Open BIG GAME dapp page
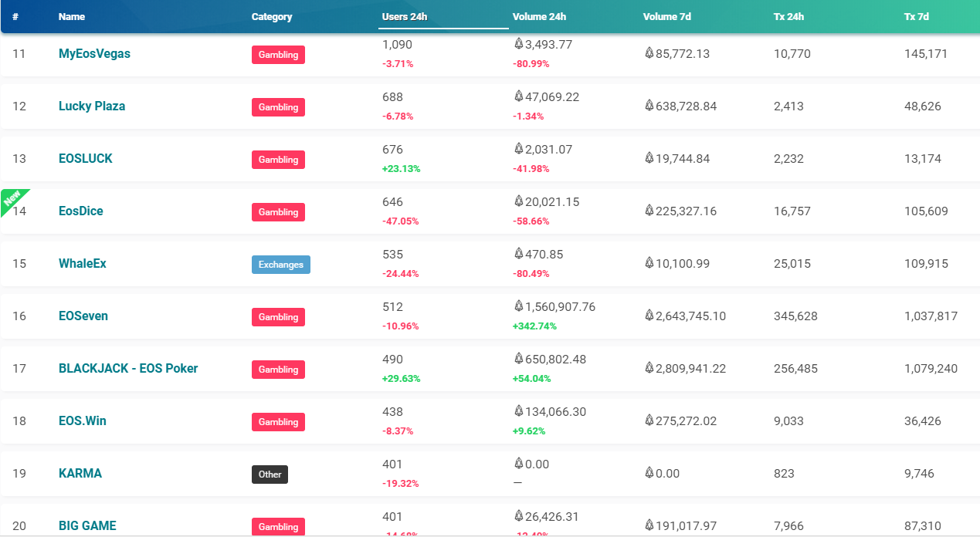This screenshot has width=980, height=537. coord(87,526)
